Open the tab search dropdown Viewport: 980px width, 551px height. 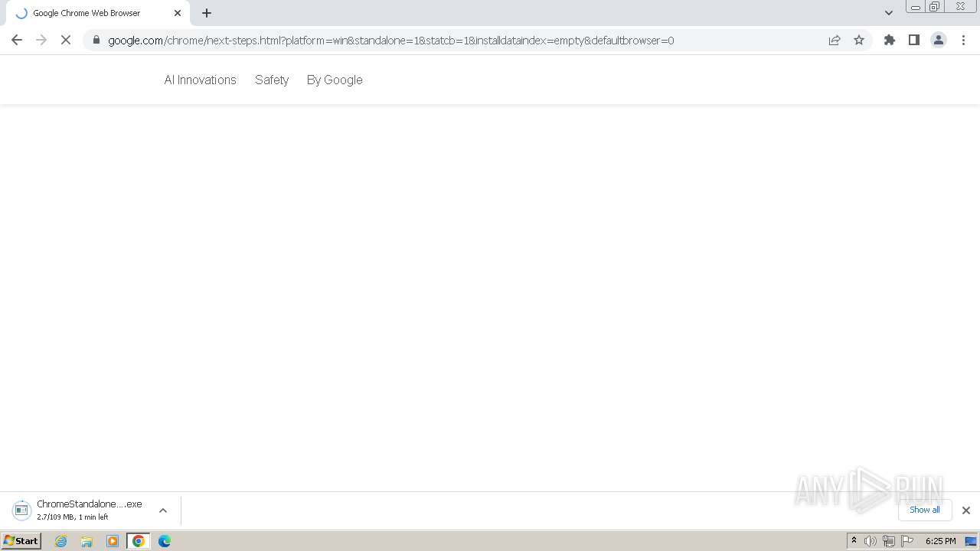click(889, 13)
